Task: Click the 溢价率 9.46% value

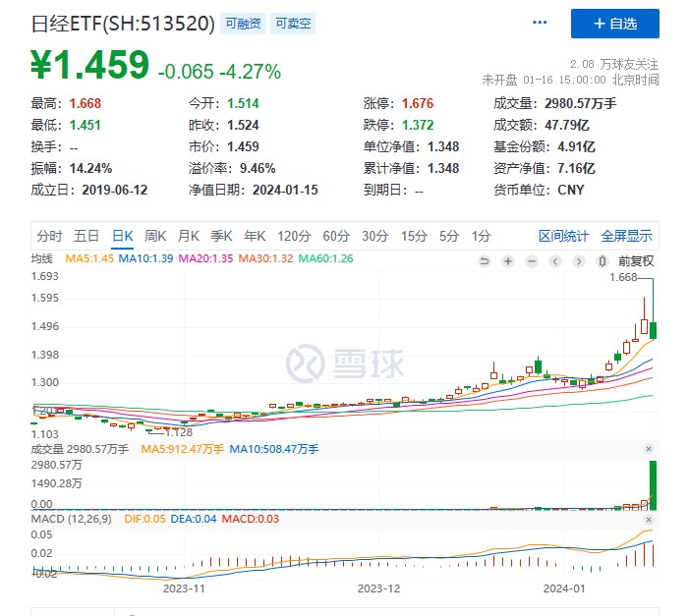Action: click(258, 168)
